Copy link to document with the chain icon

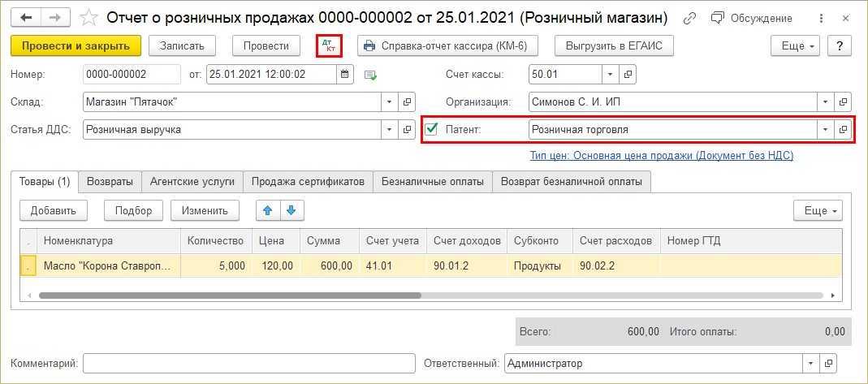tap(689, 18)
